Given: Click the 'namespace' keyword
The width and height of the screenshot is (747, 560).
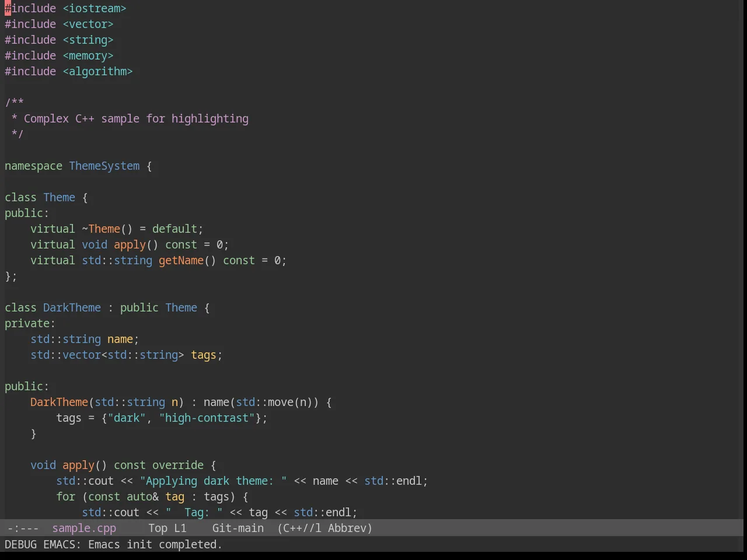Looking at the screenshot, I should [33, 166].
